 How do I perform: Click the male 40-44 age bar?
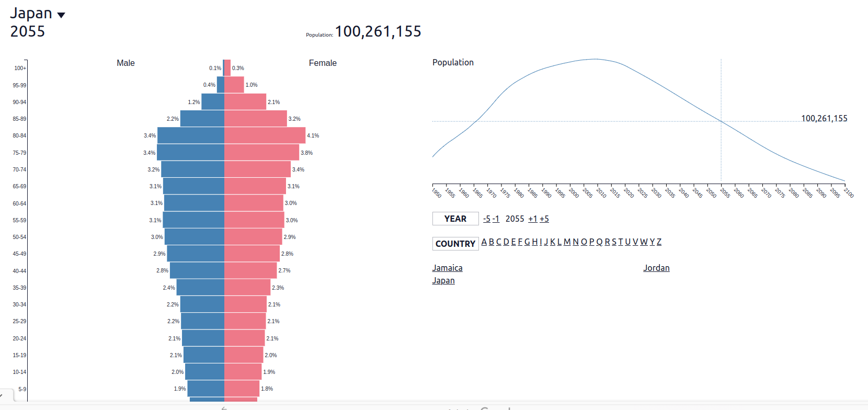pyautogui.click(x=197, y=270)
